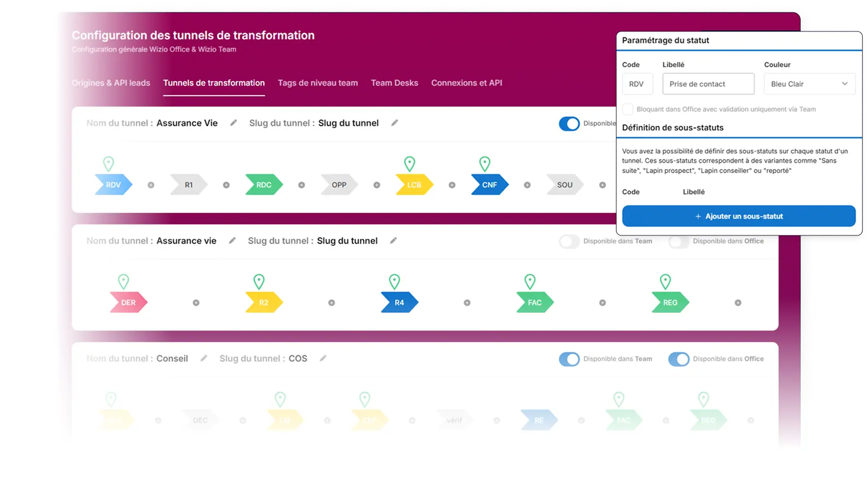Open the Couleur dropdown showing Bleu Clair
Image resolution: width=868 pixels, height=484 pixels.
pyautogui.click(x=809, y=84)
